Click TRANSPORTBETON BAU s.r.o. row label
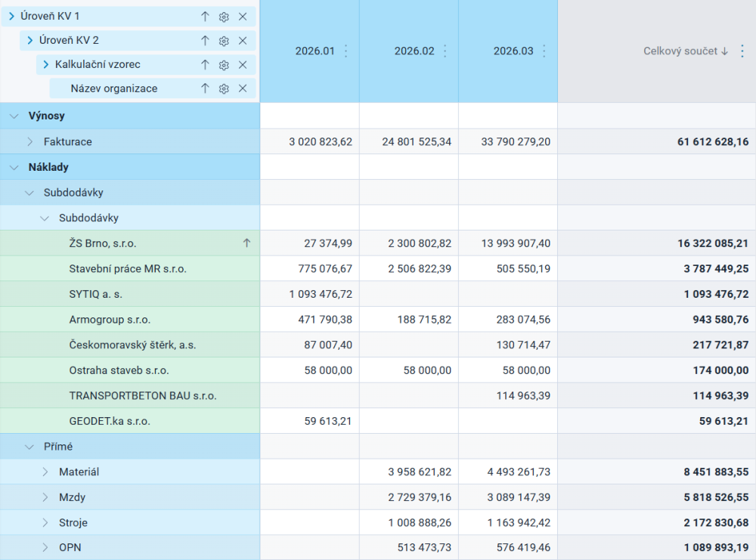This screenshot has width=756, height=560. 143,396
